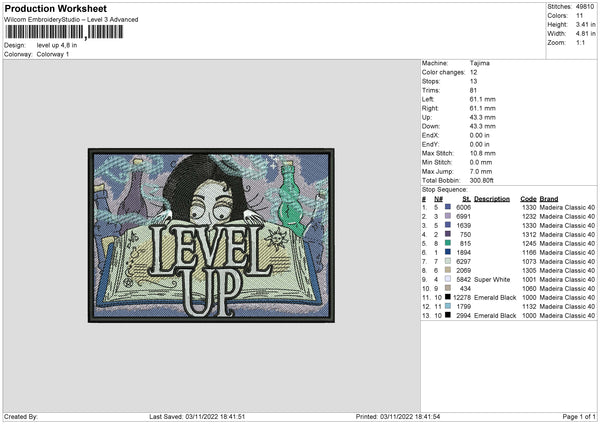This screenshot has width=600, height=424.
Task: Select the color swatch for stop 1
Action: (x=448, y=207)
